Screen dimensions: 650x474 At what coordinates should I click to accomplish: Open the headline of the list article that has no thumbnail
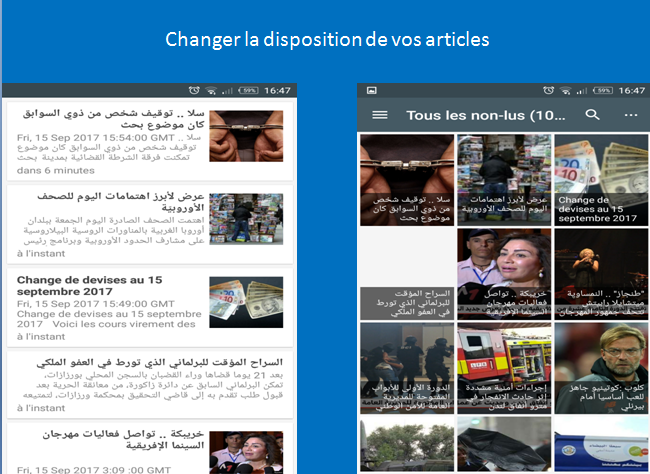160,363
